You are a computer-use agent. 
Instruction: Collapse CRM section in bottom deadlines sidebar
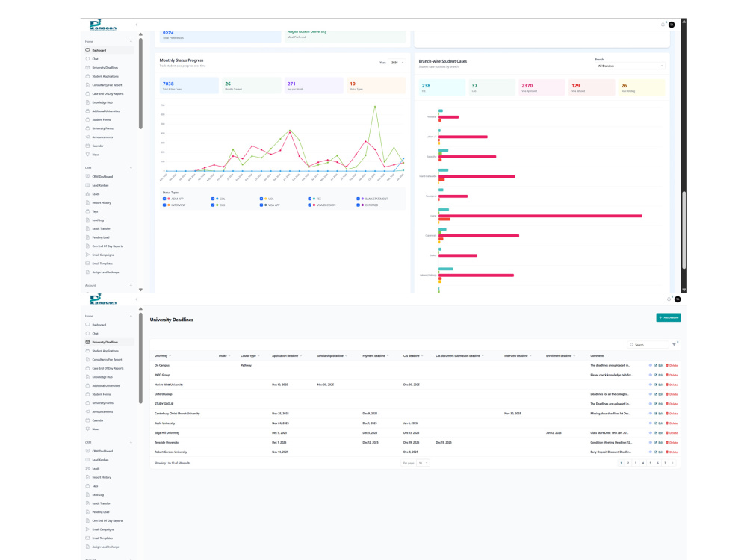click(x=131, y=442)
